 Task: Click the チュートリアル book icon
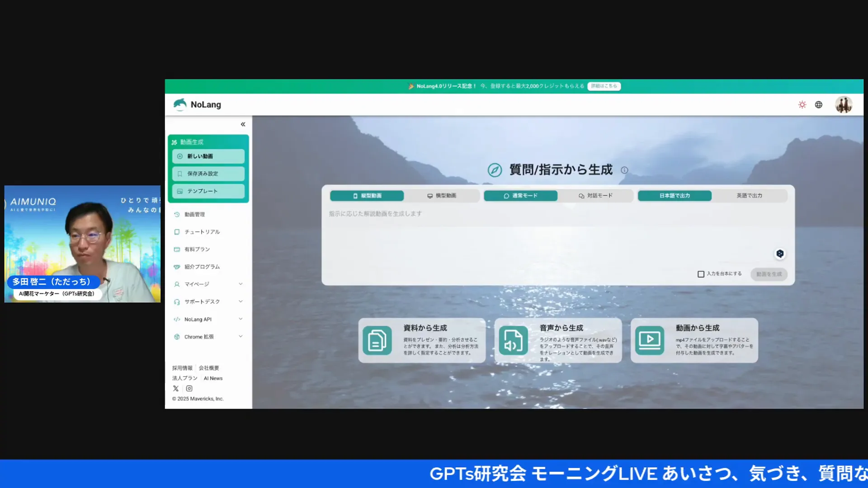(177, 232)
